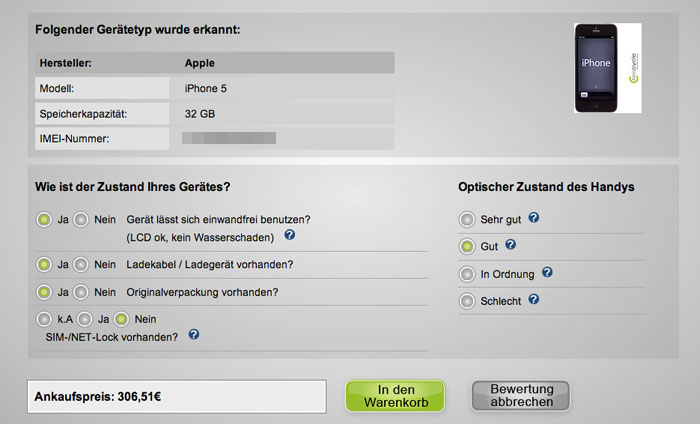The image size is (700, 424).
Task: Select Sehr gut optical condition
Action: pos(467,219)
